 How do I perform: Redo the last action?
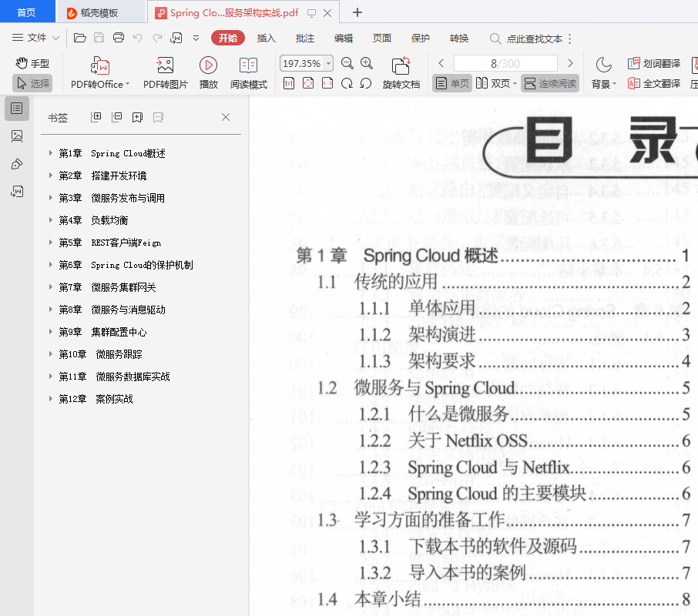click(157, 38)
